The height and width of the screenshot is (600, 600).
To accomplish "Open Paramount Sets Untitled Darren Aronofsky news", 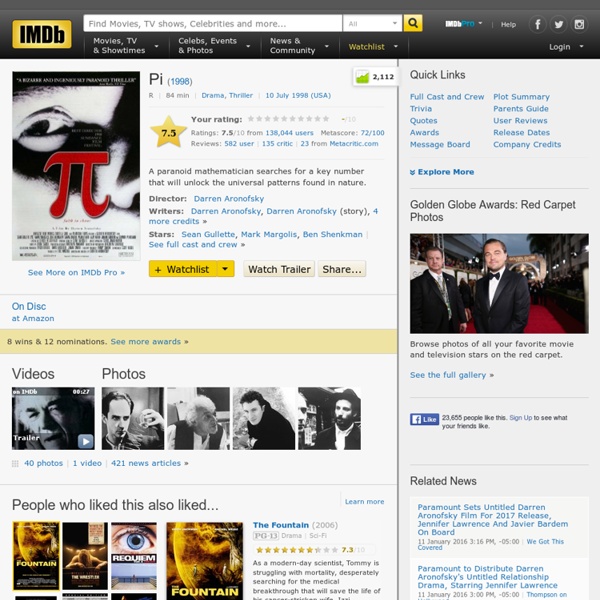I will coord(493,519).
